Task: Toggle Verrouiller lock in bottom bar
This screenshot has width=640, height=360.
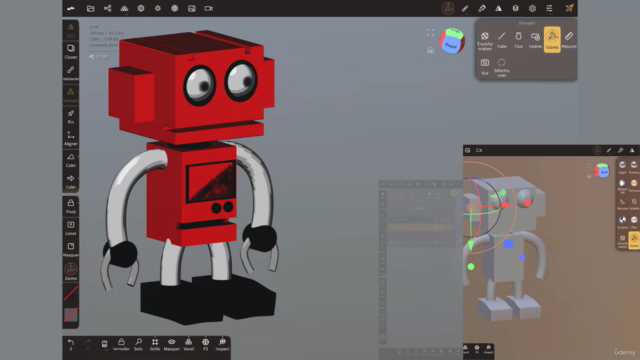Action: click(x=121, y=344)
